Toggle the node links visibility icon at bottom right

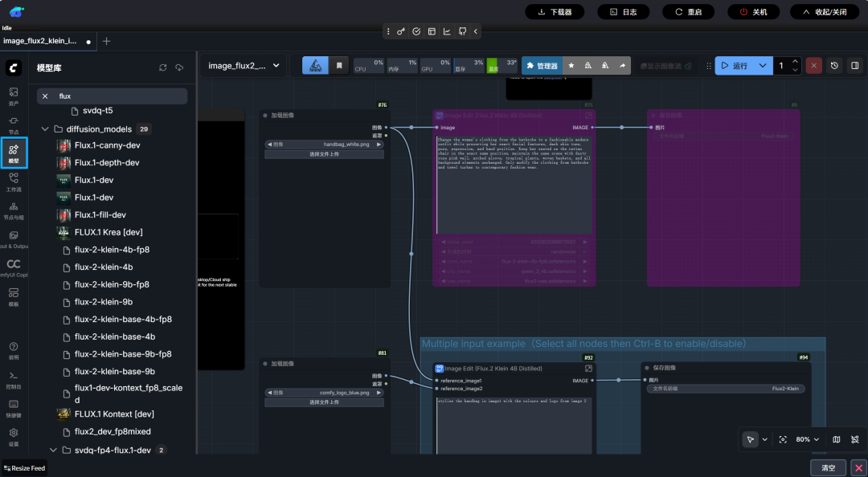point(855,439)
